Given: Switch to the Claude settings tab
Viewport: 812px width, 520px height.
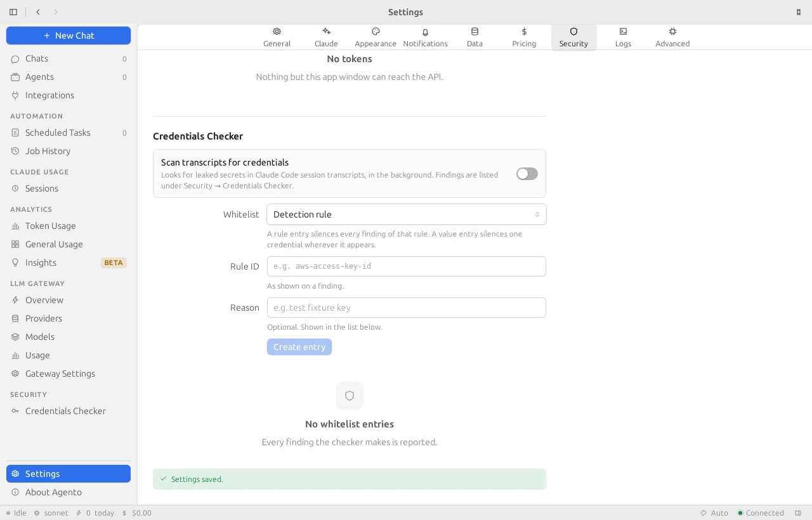Looking at the screenshot, I should tap(326, 37).
